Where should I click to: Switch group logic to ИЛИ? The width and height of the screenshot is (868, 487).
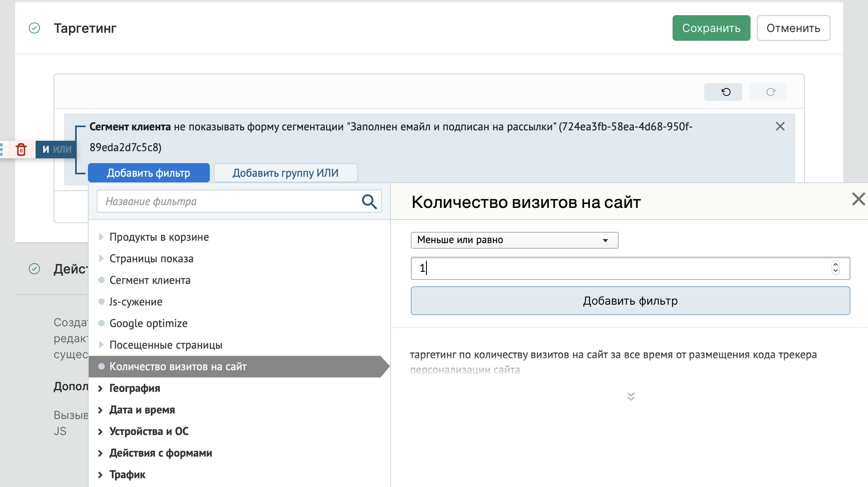coord(62,149)
